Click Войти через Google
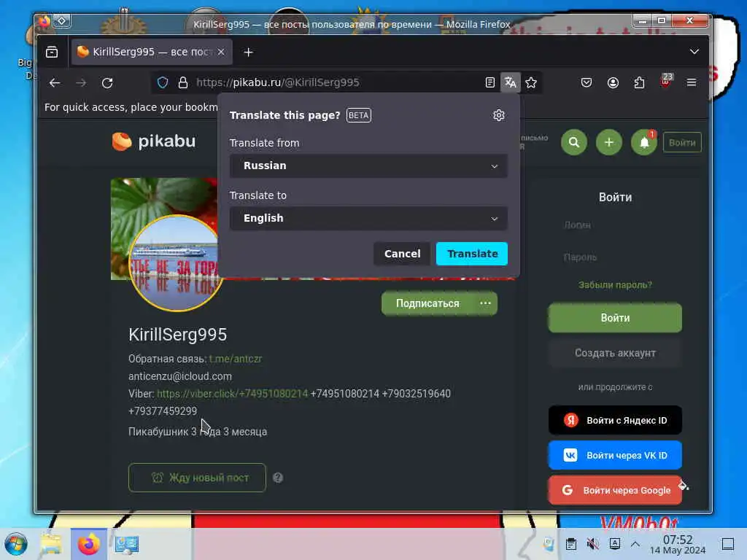747x560 pixels. point(615,490)
